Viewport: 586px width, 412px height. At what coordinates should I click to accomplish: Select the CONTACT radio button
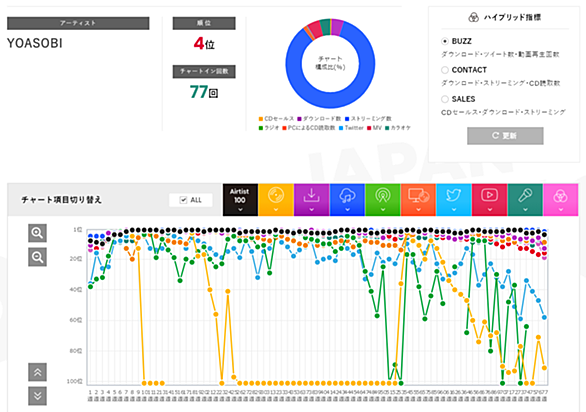(x=445, y=70)
